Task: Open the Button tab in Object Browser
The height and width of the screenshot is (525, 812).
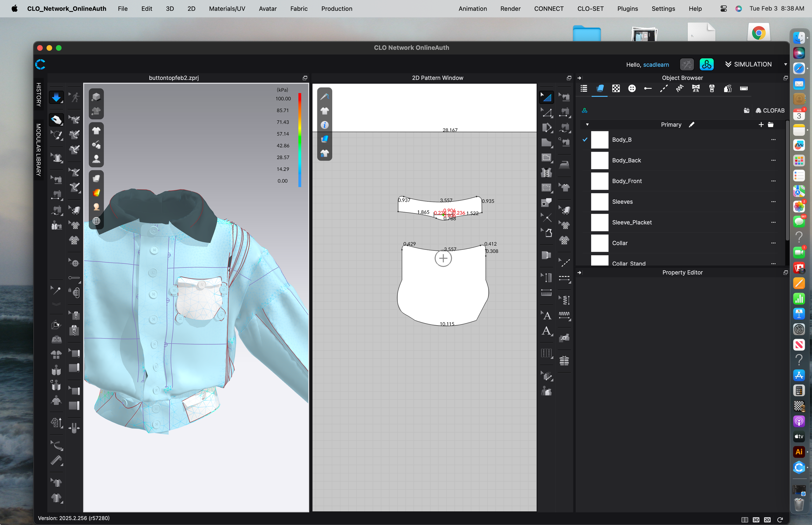Action: (x=632, y=89)
